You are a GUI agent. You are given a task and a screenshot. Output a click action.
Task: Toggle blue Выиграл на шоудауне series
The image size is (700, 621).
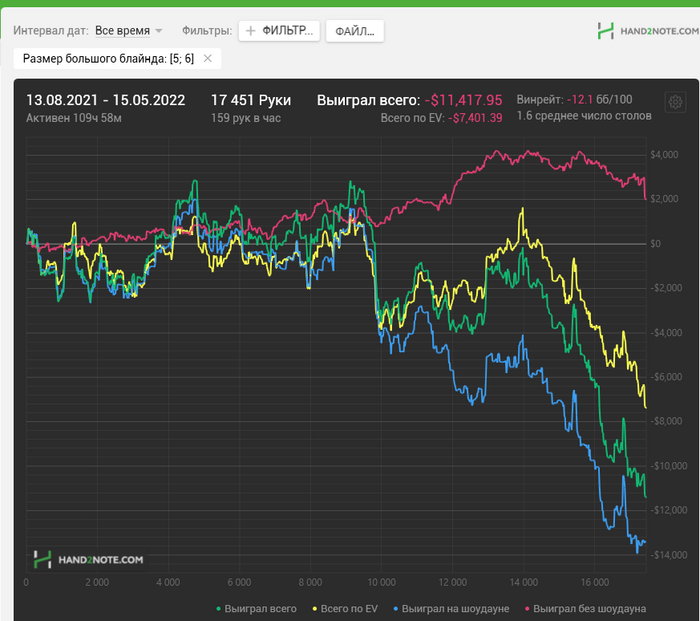(x=451, y=608)
